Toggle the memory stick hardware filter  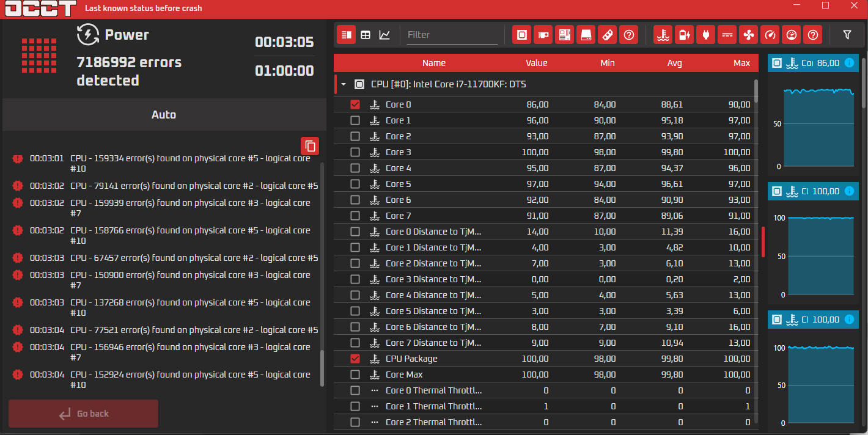(x=607, y=35)
